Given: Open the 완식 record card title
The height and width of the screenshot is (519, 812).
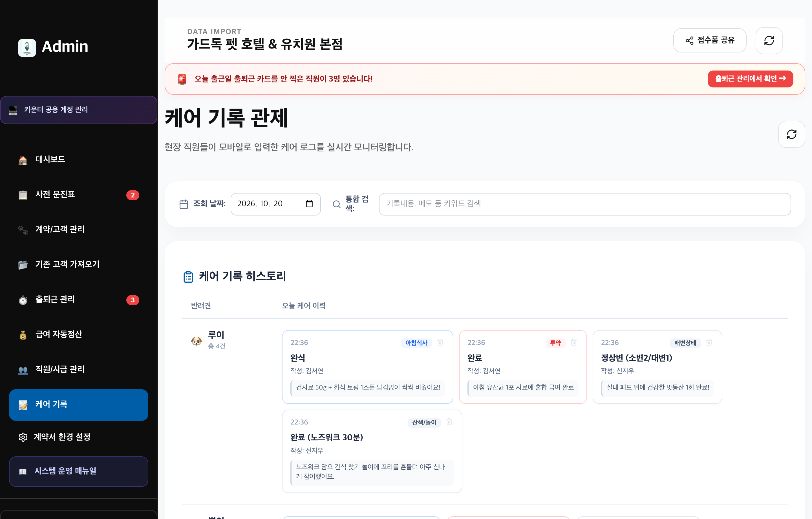Looking at the screenshot, I should (298, 358).
